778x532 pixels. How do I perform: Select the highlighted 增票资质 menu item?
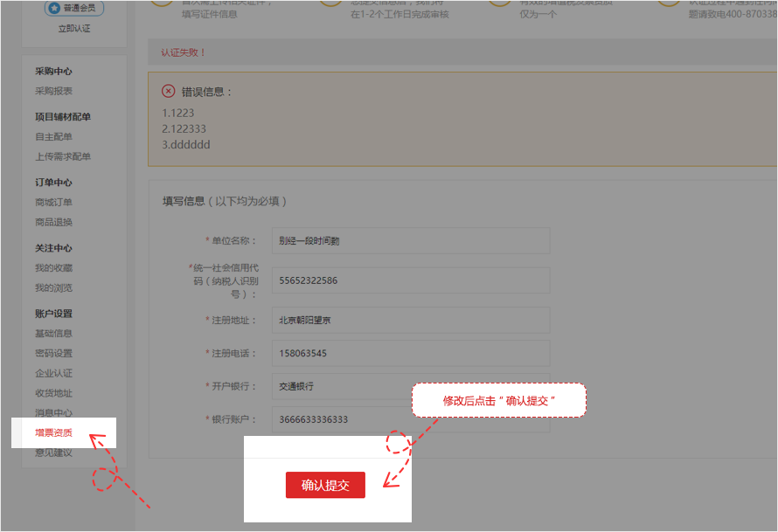54,432
